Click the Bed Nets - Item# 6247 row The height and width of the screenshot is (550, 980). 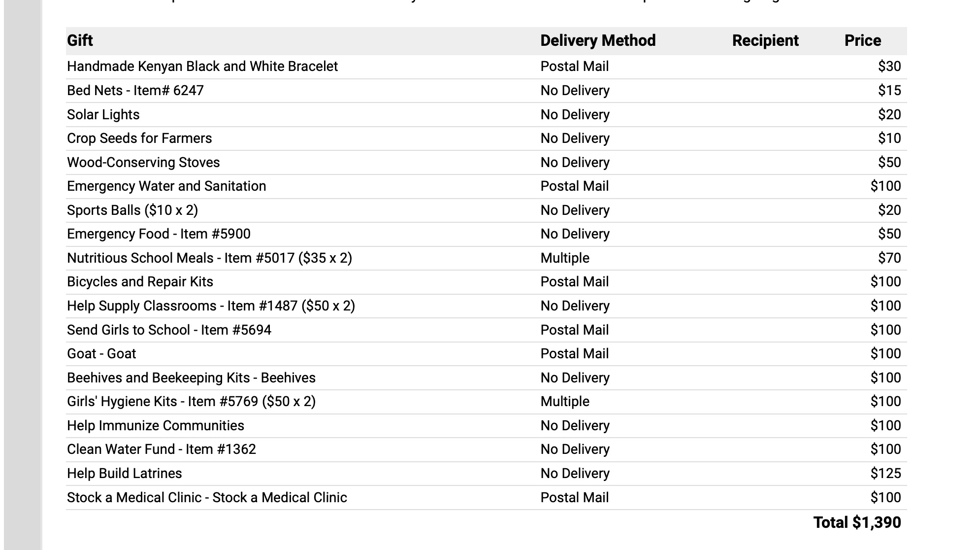[x=135, y=91]
